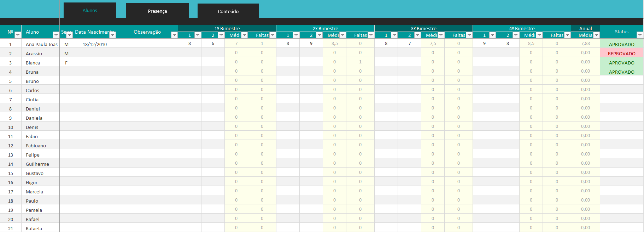Image resolution: width=644 pixels, height=232 pixels.
Task: Open the Conteúdo tab
Action: [x=228, y=11]
